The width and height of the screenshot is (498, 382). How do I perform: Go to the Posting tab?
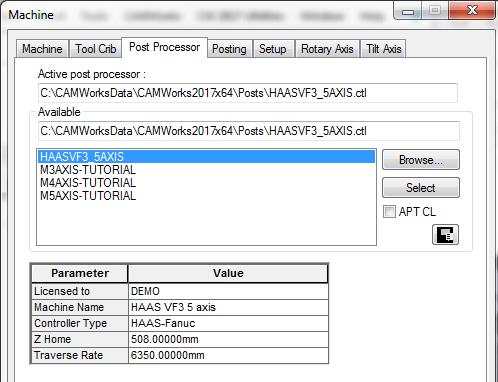click(x=229, y=49)
